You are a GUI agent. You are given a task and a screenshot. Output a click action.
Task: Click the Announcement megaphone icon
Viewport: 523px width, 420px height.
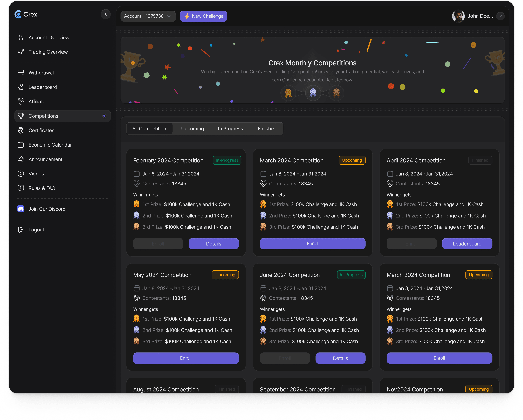pos(21,159)
